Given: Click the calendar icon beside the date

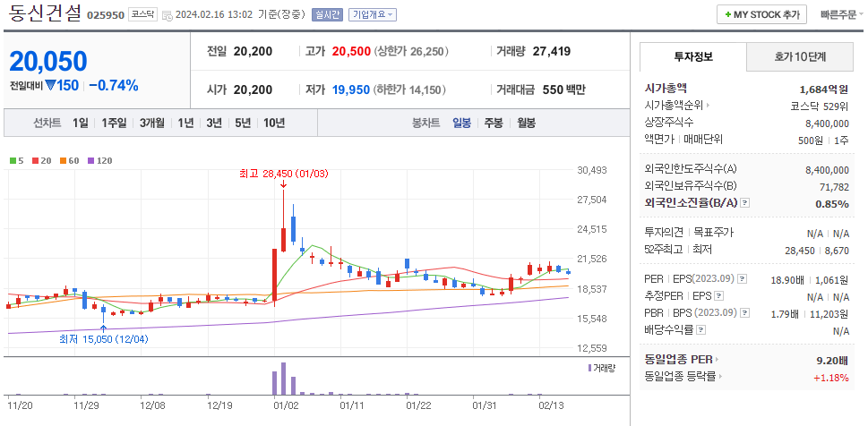Looking at the screenshot, I should click(168, 15).
